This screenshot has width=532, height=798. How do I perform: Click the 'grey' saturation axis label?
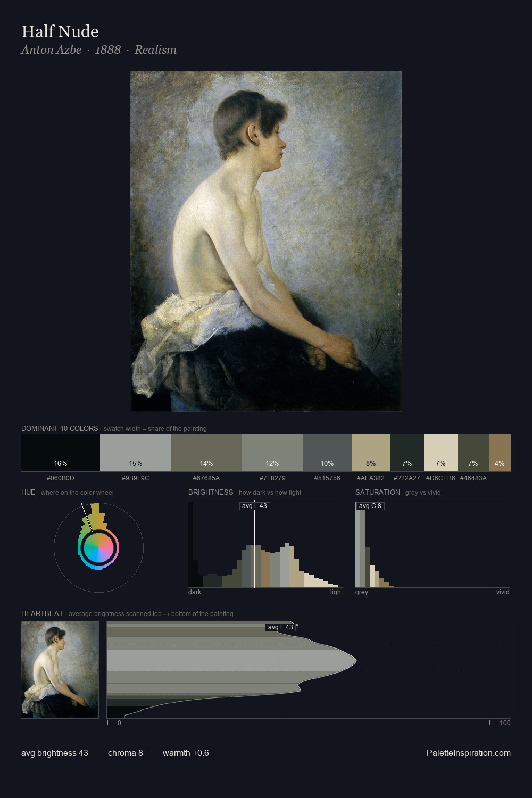point(362,592)
